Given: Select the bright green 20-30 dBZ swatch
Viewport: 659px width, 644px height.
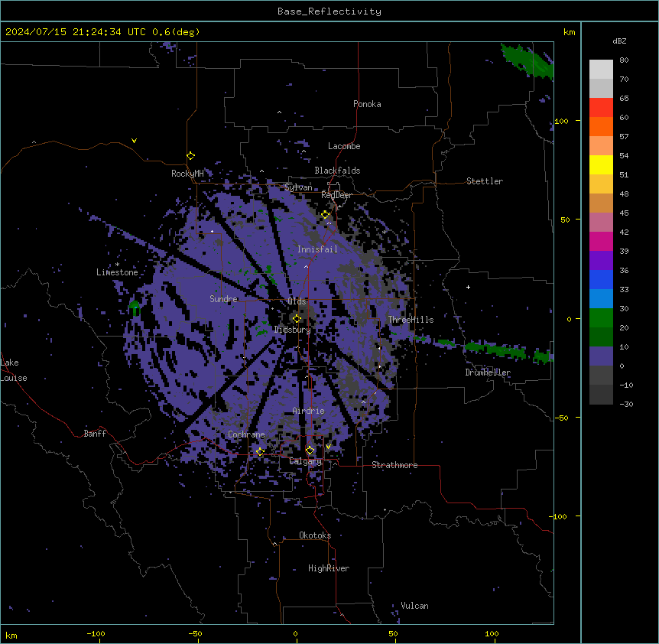Looking at the screenshot, I should (x=601, y=318).
